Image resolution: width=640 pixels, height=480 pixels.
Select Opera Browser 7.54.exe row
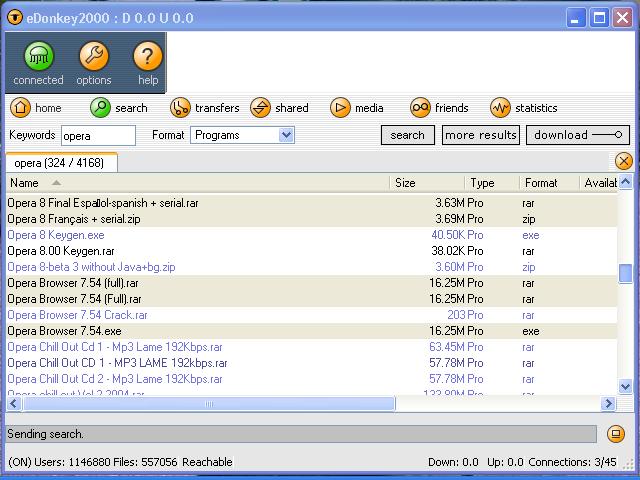pos(311,331)
